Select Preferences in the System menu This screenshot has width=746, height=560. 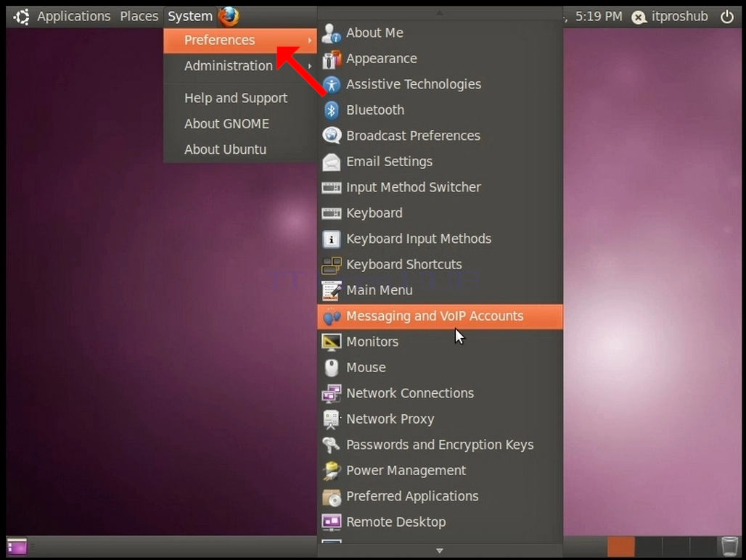[x=240, y=41]
